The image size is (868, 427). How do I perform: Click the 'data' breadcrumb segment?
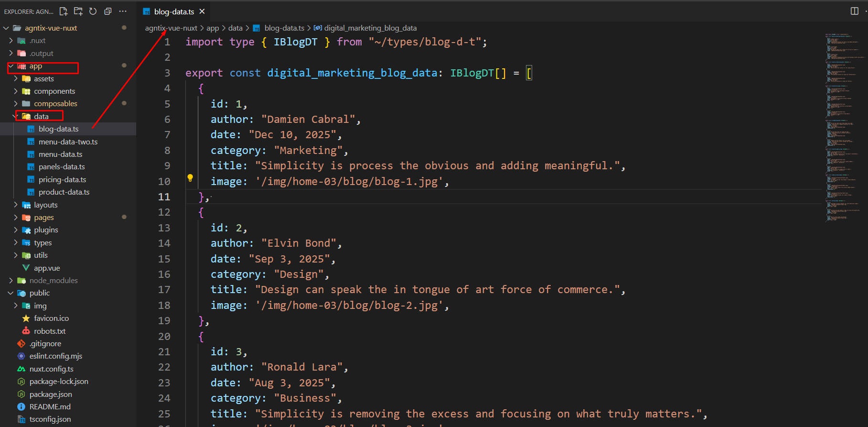[x=235, y=28]
